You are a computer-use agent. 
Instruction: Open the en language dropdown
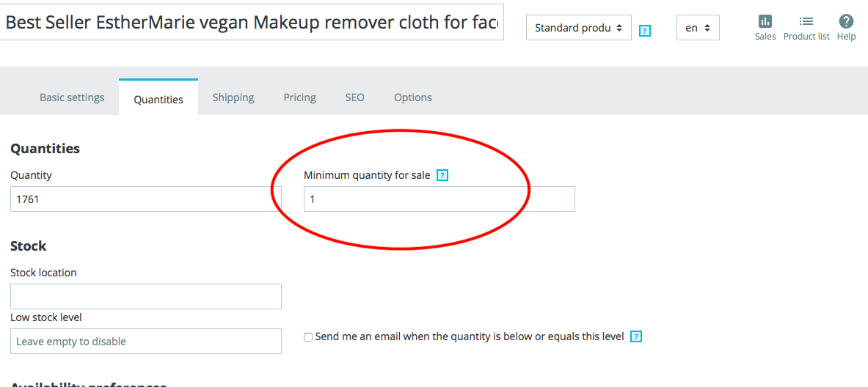[x=698, y=28]
